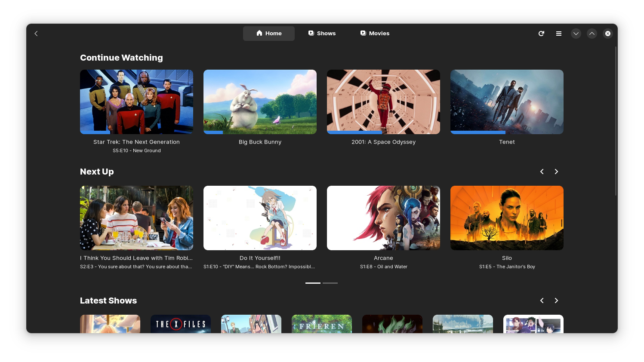
Task: Click the 'Arcane' title text
Action: (383, 258)
